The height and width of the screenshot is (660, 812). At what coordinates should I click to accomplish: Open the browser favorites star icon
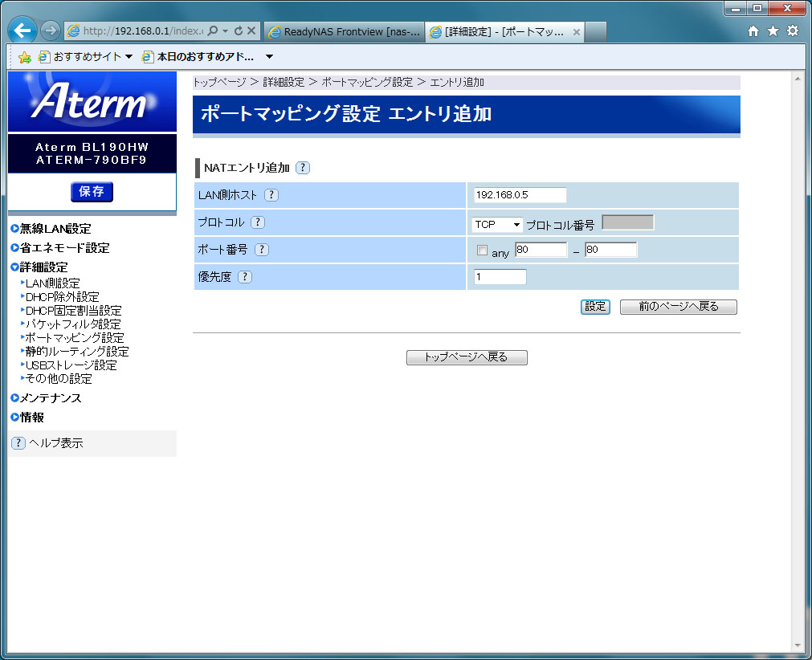[x=773, y=31]
